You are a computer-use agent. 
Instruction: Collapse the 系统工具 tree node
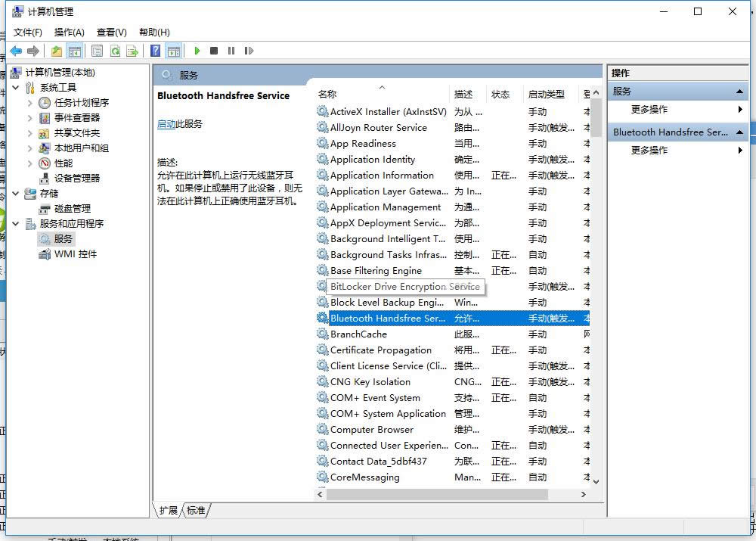[15, 87]
